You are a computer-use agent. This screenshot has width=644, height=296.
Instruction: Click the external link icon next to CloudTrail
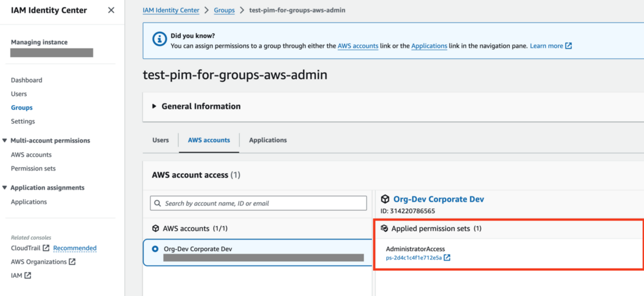[x=46, y=248]
